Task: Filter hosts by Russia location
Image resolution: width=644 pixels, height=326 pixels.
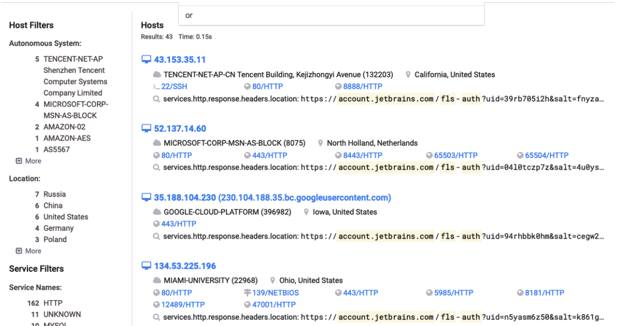Action: [54, 194]
